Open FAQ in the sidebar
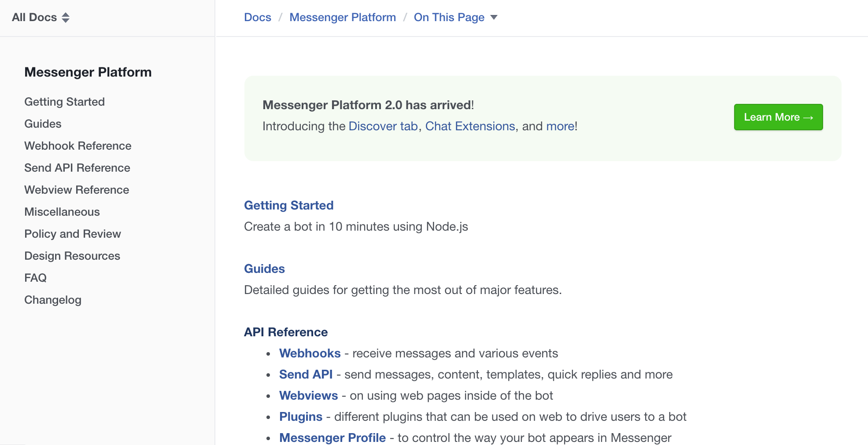This screenshot has width=868, height=445. point(35,278)
